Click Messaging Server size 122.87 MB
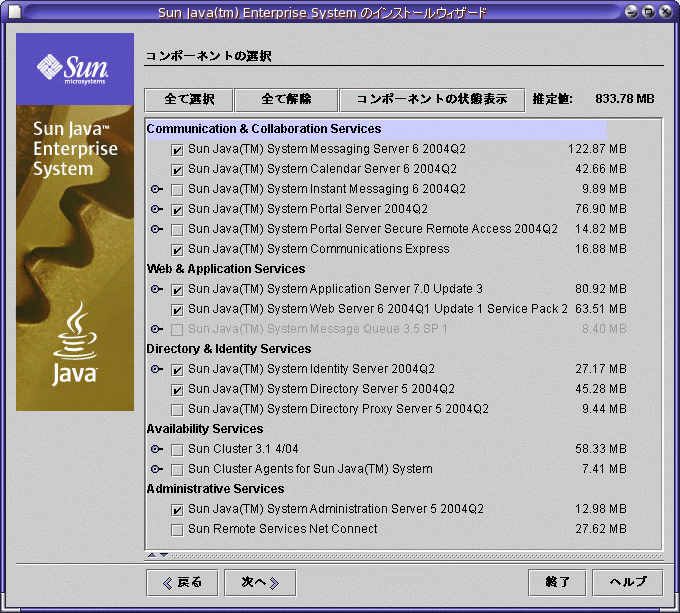680x613 pixels. click(597, 149)
